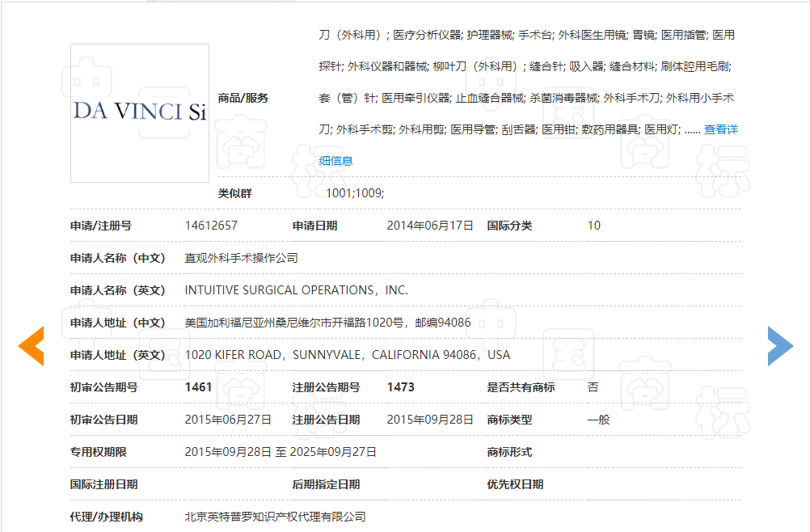The height and width of the screenshot is (532, 810).
Task: Click the 注册公告期号 label
Action: tap(326, 387)
